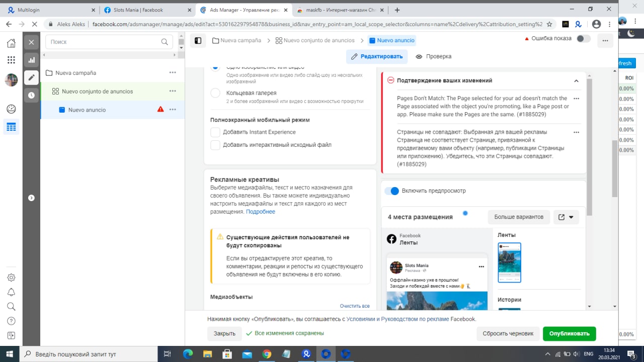
Task: Click Nueva campaña breadcrumb
Action: click(x=237, y=41)
